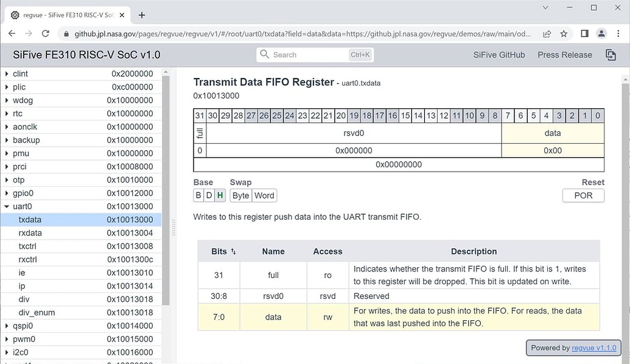The image size is (630, 364).
Task: Expand the gpio0 tree node
Action: pyautogui.click(x=7, y=193)
